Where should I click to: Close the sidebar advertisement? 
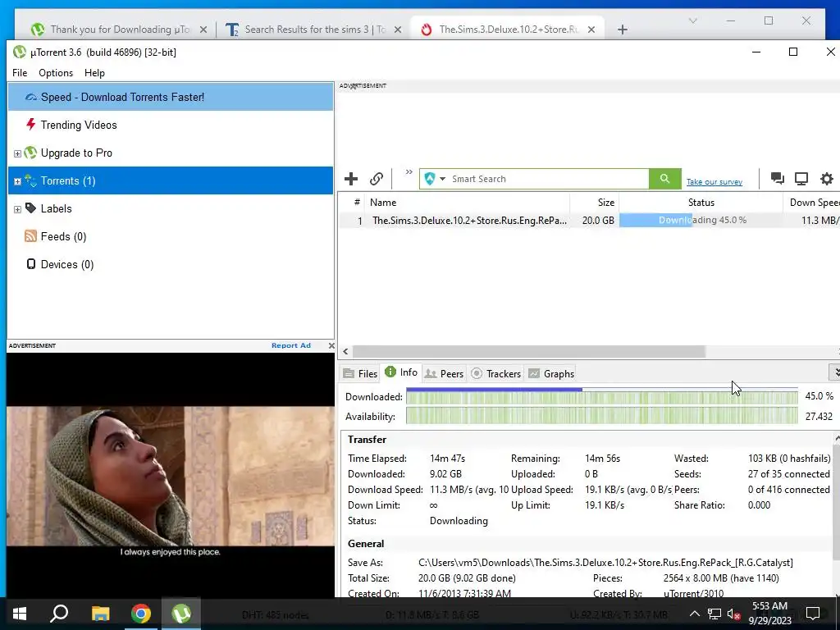coord(331,345)
